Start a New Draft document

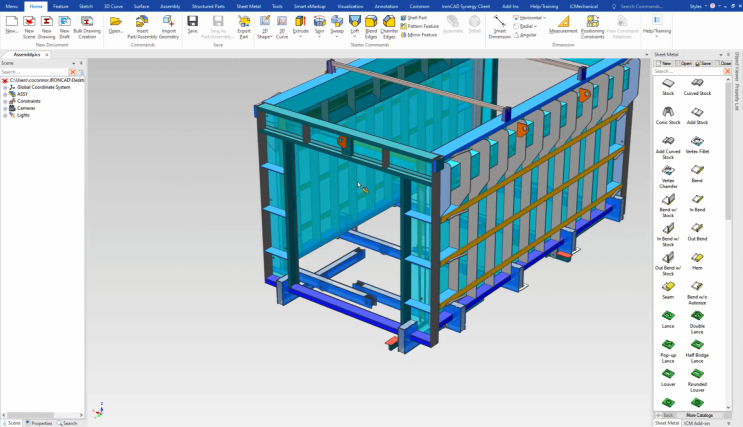(64, 27)
